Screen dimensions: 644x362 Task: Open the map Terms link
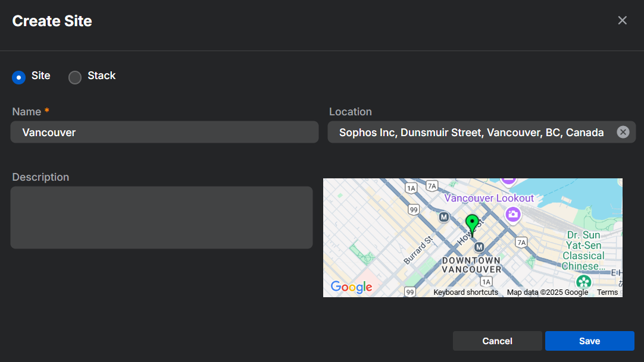tap(607, 292)
